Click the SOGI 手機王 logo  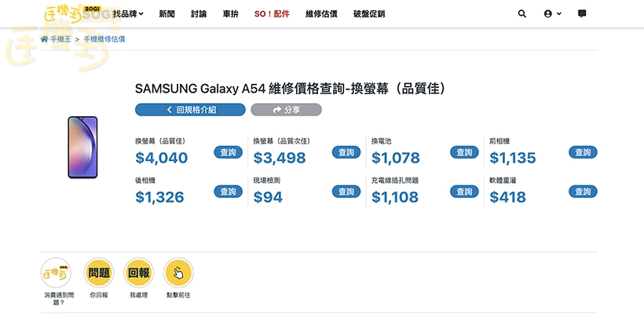(x=75, y=13)
